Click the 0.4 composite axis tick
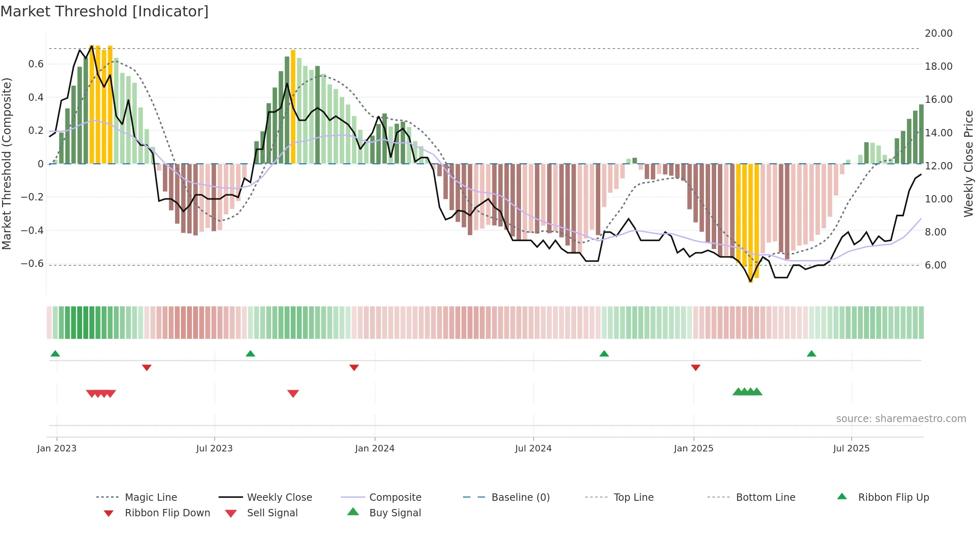Viewport: 980px width, 551px height. [x=36, y=97]
